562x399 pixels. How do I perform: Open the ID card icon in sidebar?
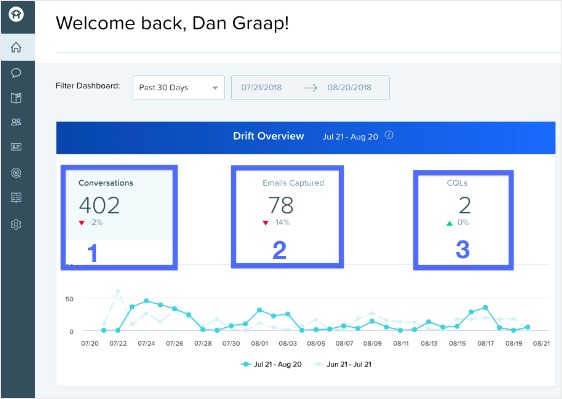click(x=16, y=147)
